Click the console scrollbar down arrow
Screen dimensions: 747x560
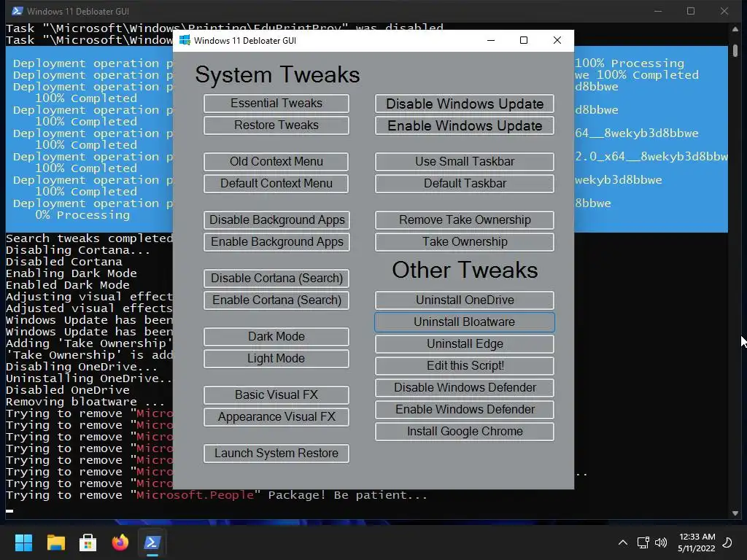[735, 513]
